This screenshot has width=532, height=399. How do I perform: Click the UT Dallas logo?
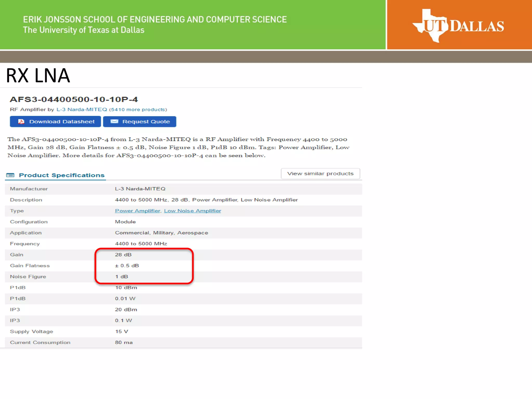458,26
